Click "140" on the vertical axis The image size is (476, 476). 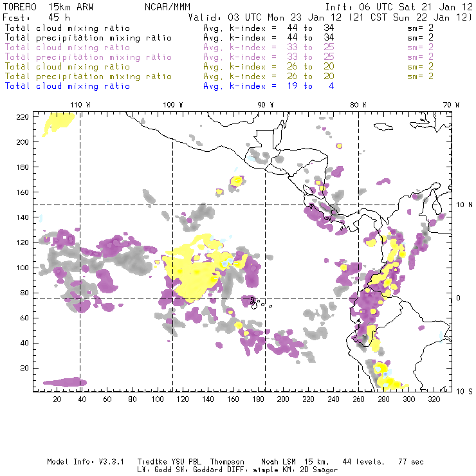point(23,217)
